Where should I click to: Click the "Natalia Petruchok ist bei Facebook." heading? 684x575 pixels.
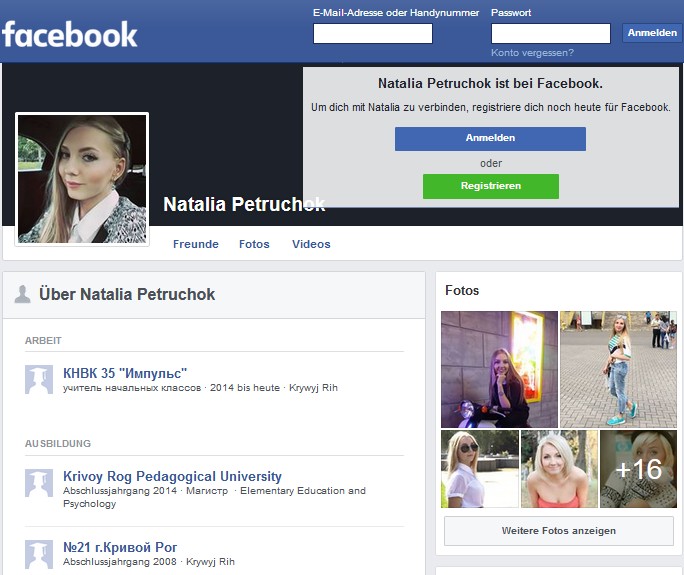tap(490, 83)
